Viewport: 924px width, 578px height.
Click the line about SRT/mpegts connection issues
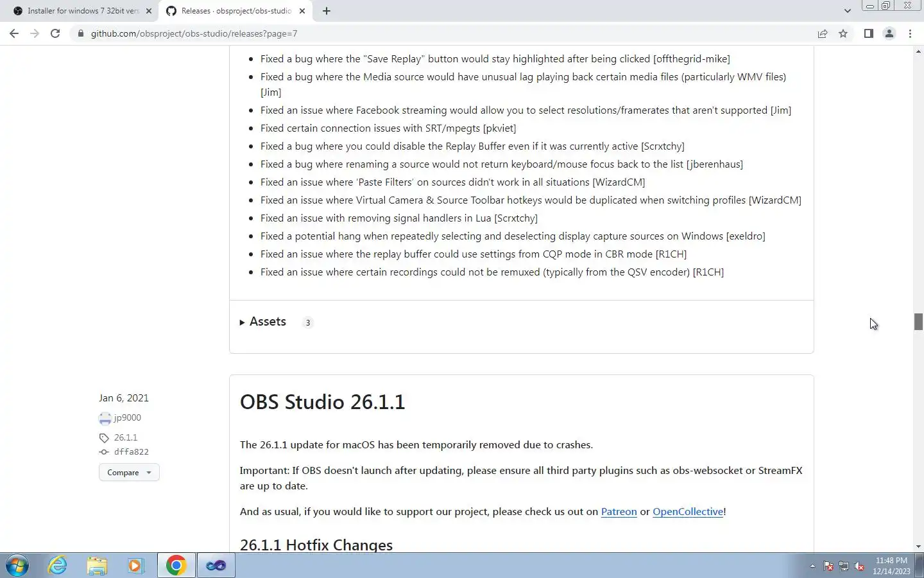[388, 128]
